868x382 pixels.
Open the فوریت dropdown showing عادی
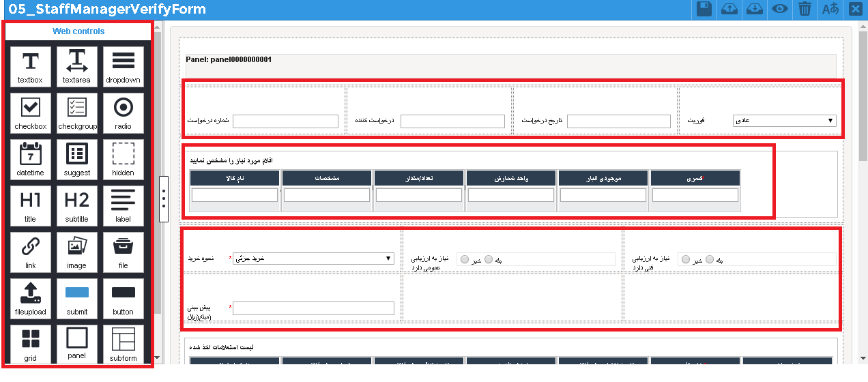tap(784, 121)
